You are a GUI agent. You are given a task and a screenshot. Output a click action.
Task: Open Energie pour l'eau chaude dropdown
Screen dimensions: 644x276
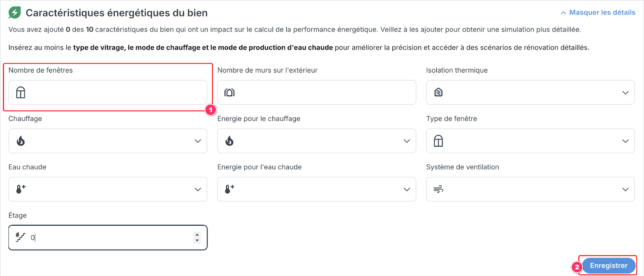(x=316, y=189)
